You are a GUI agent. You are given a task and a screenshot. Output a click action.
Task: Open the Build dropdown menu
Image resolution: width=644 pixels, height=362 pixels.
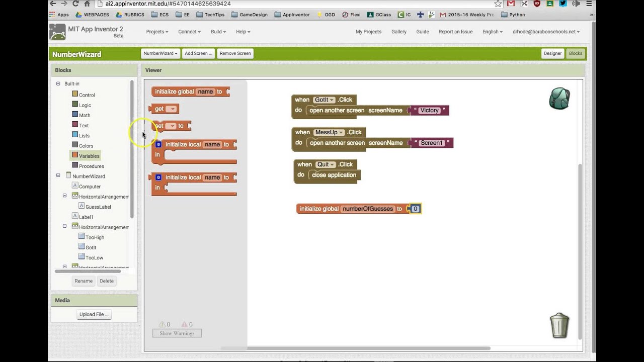tap(218, 32)
